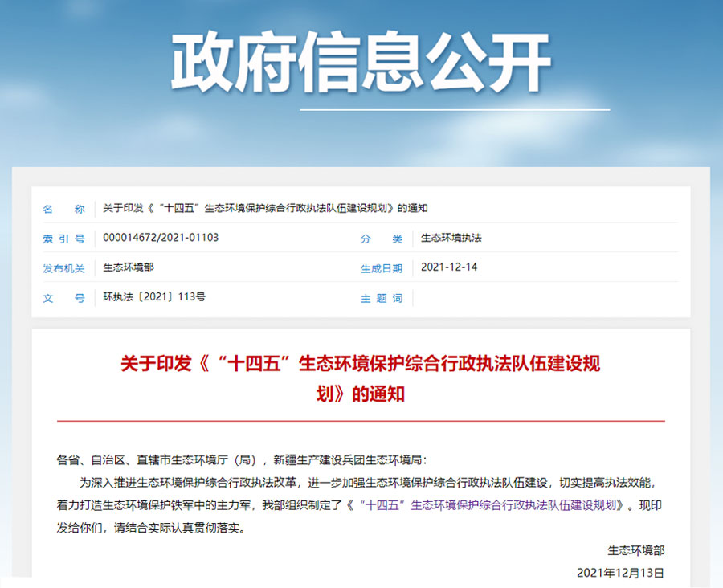Click document number 环执法〔2021〕113号
This screenshot has width=723, height=588.
coord(154,297)
